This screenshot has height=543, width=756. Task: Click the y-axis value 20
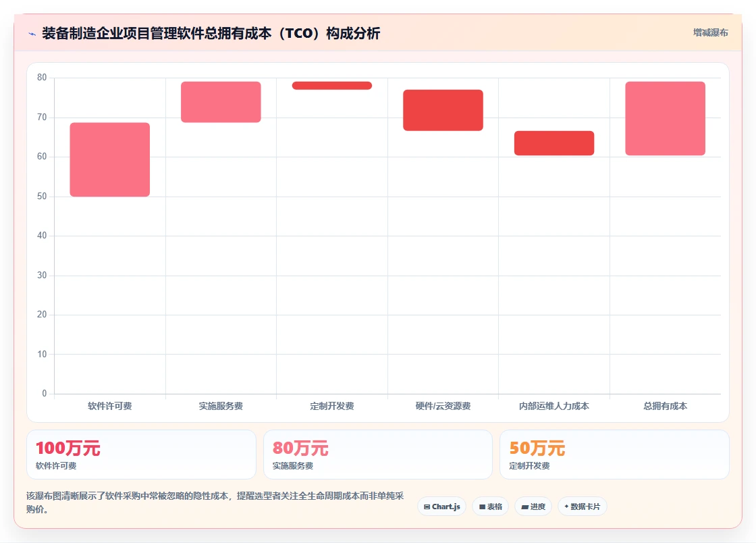click(x=42, y=315)
